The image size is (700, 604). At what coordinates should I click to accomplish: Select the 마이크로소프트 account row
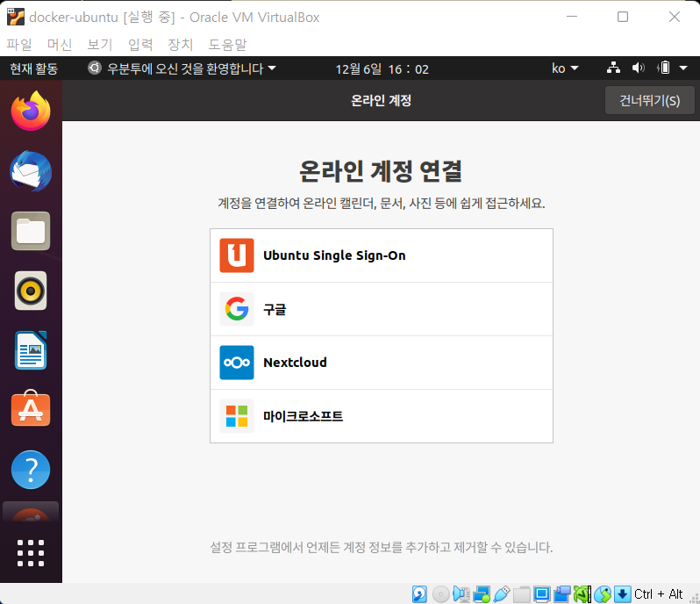click(382, 416)
